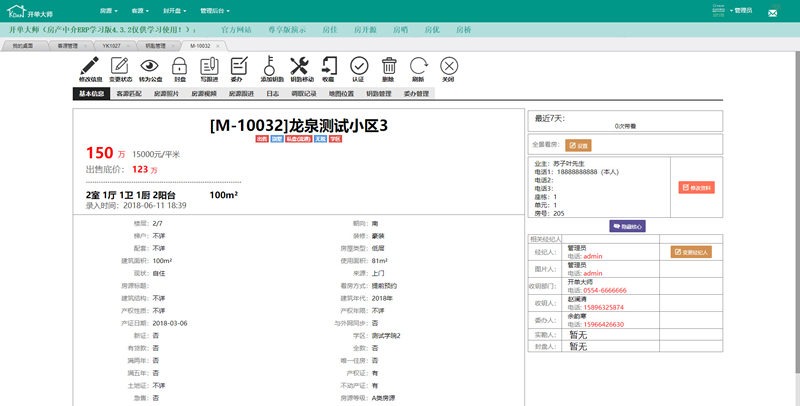Image resolution: width=800 pixels, height=406 pixels.
Task: Toggle 隐藏核心 to hide owner info
Action: 627,226
